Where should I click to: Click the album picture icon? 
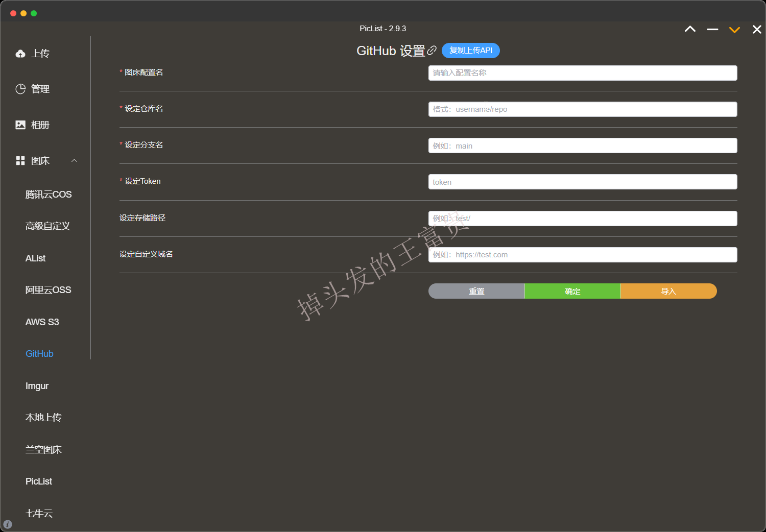[20, 125]
